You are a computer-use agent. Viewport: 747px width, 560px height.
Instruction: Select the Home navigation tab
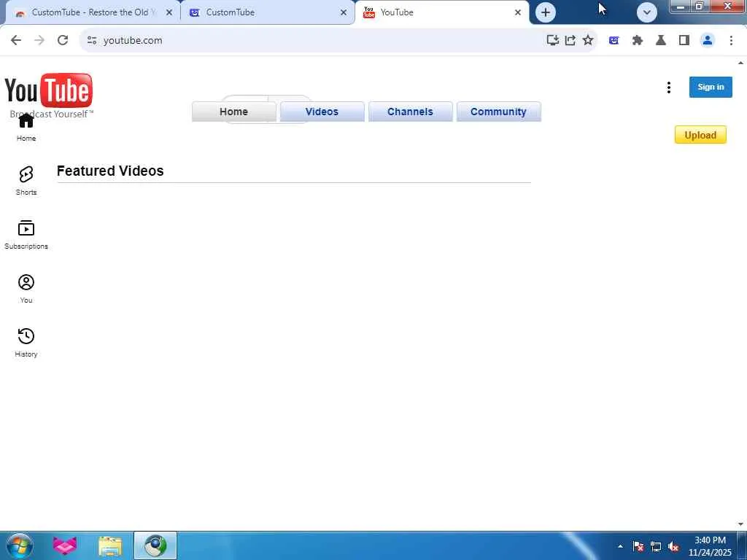(x=234, y=112)
